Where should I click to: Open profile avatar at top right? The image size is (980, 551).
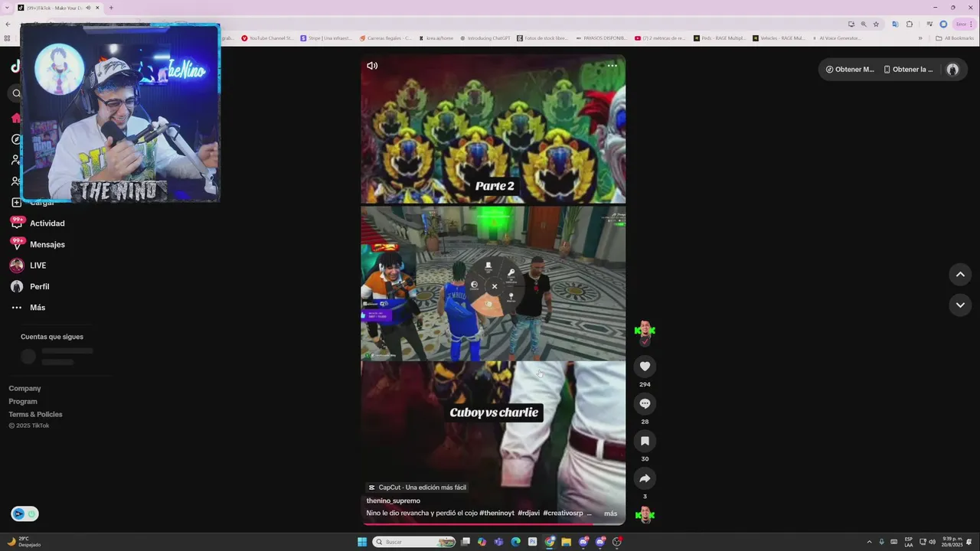[x=952, y=70]
